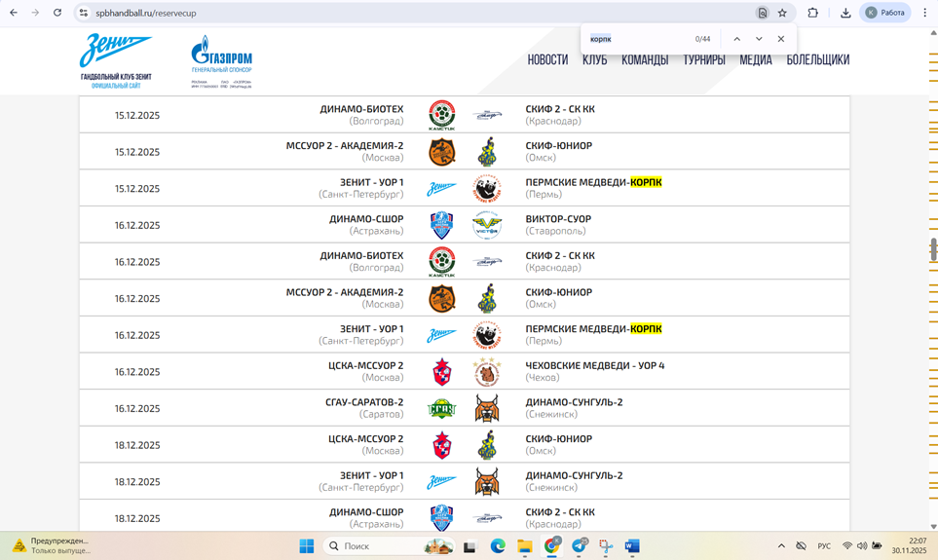
Task: Click the page vertical scrollbar thumb
Action: [933, 249]
